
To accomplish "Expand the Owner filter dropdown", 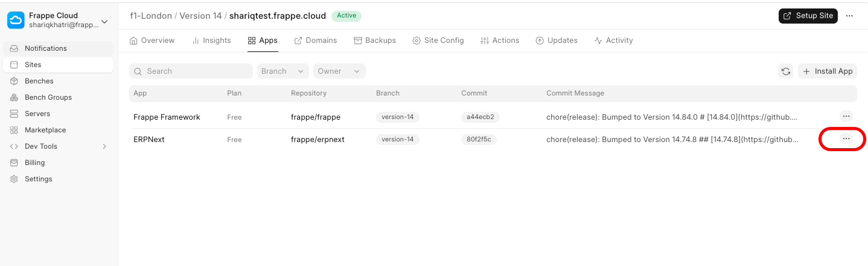I will (x=339, y=71).
